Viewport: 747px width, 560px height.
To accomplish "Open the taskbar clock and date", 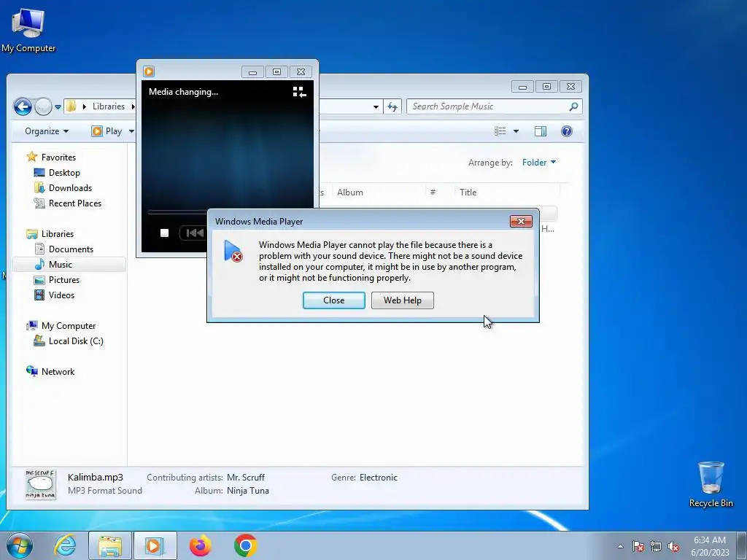I will coord(710,546).
